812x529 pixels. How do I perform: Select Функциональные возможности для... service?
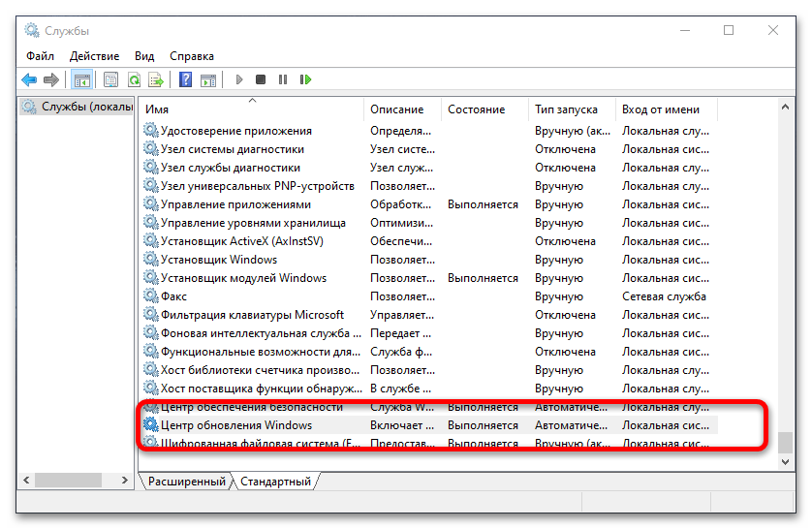click(429, 352)
